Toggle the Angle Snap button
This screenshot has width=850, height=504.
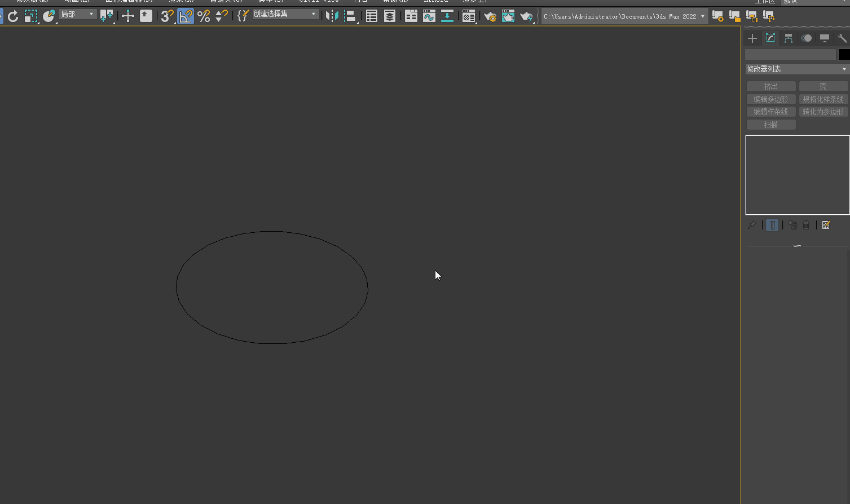(186, 16)
